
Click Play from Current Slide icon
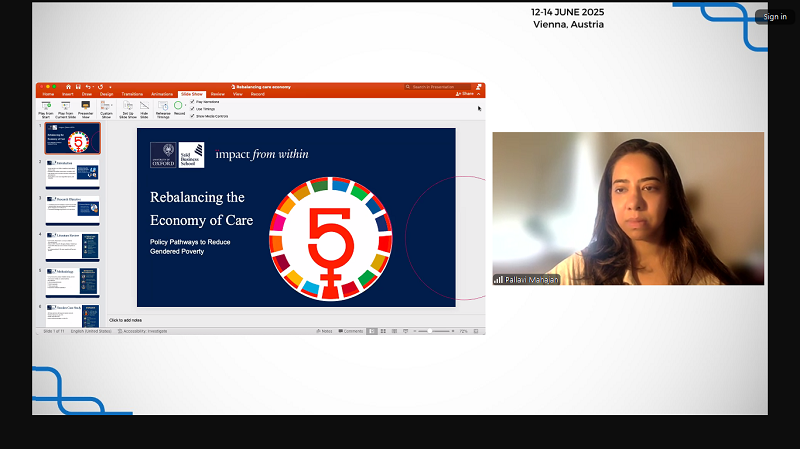coord(65,106)
